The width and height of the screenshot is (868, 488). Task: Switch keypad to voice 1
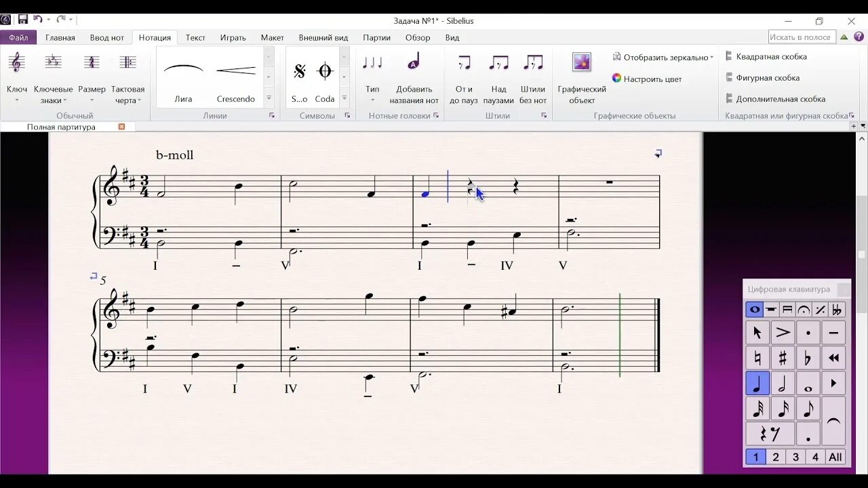point(755,457)
